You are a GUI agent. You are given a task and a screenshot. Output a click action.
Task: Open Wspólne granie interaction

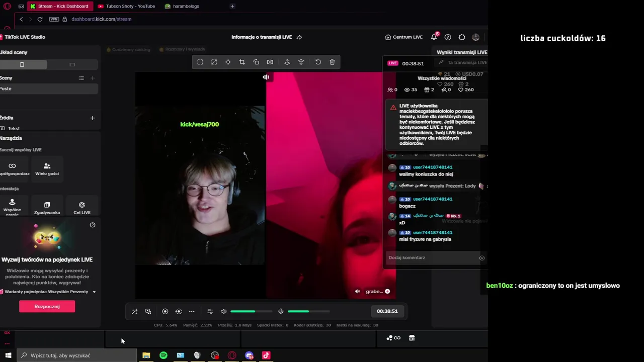point(13,206)
